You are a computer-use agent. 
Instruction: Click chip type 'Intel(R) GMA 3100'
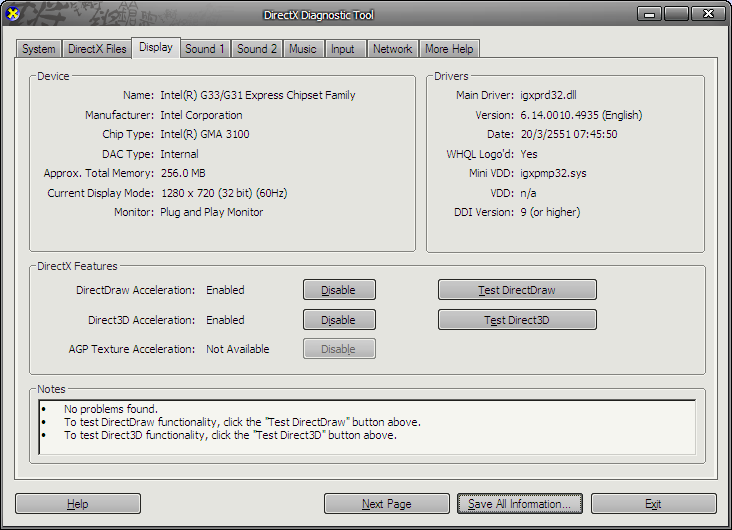(204, 134)
